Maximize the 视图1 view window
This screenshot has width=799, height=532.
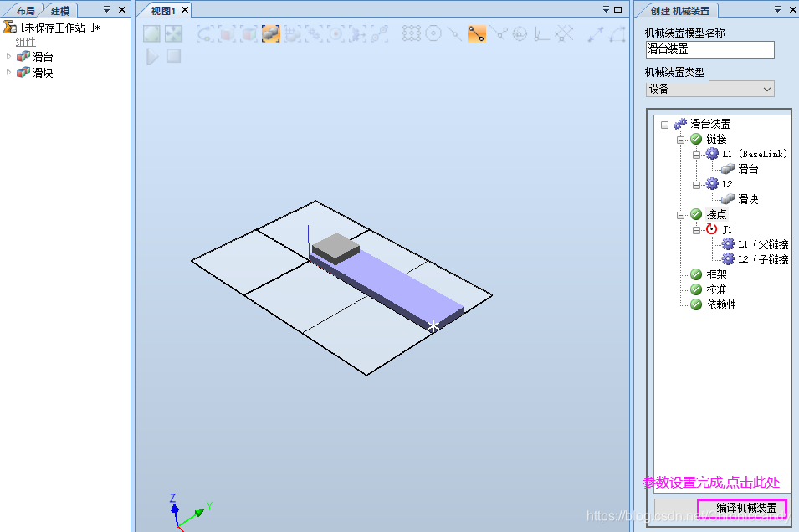tap(618, 10)
